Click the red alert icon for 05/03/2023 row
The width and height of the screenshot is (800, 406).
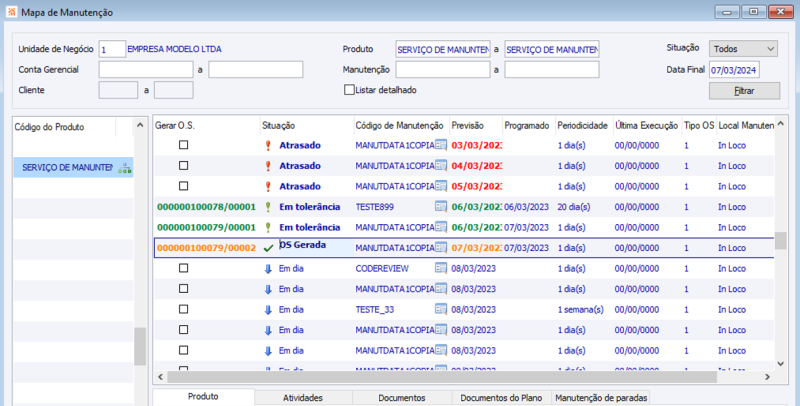point(268,186)
